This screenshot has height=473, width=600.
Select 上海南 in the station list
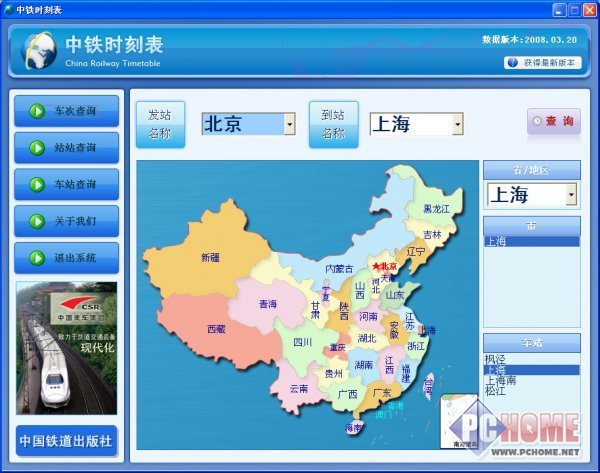[532, 380]
